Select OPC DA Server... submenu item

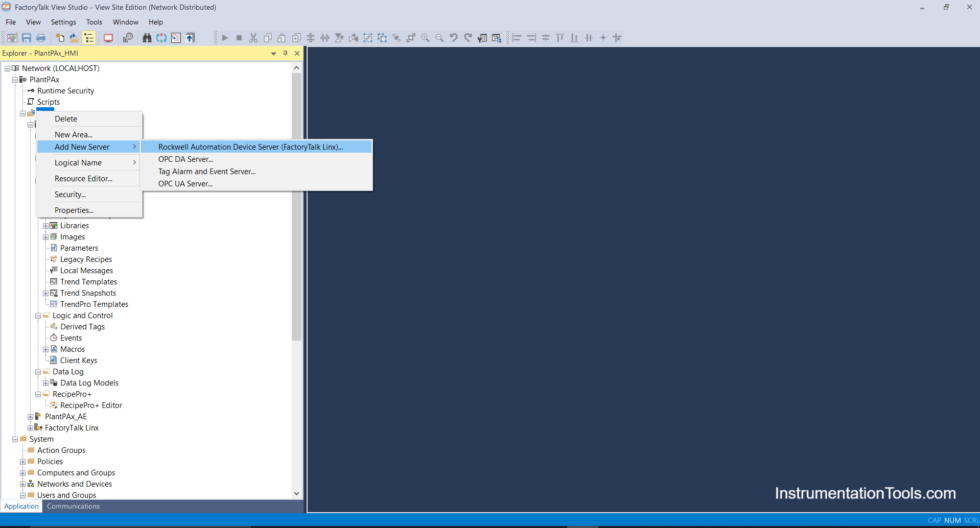pyautogui.click(x=256, y=159)
